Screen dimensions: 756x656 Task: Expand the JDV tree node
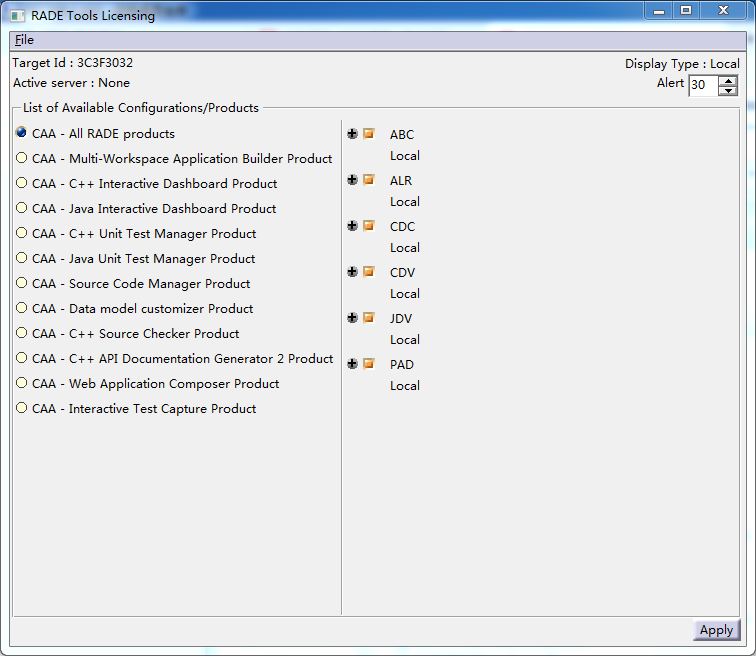352,318
